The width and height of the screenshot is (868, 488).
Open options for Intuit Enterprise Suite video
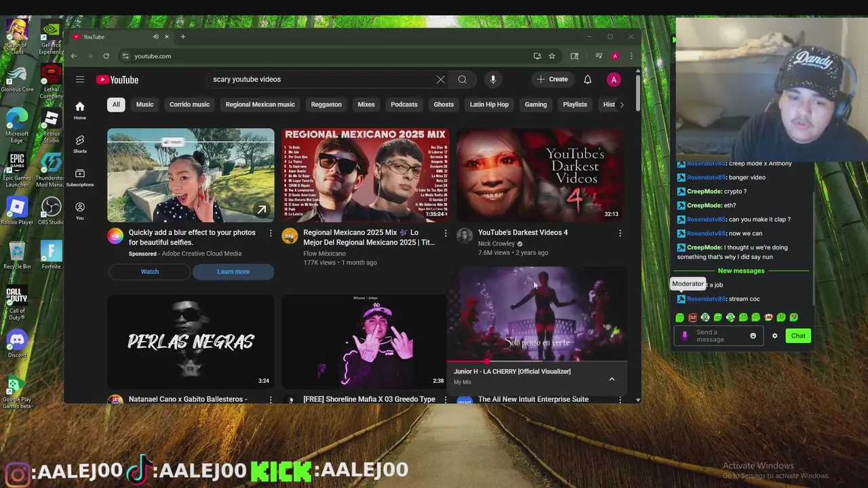[x=620, y=400]
